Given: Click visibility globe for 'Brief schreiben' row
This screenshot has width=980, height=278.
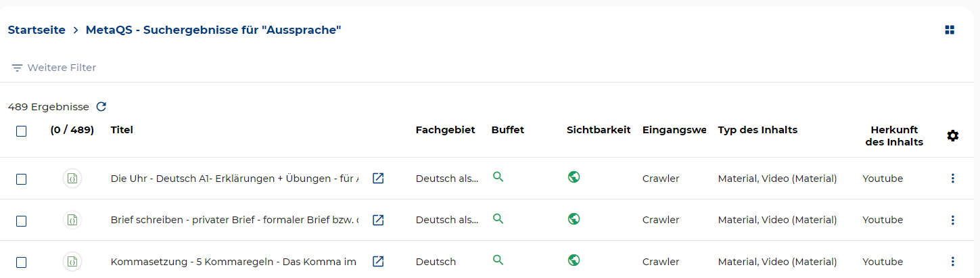Looking at the screenshot, I should [x=574, y=218].
